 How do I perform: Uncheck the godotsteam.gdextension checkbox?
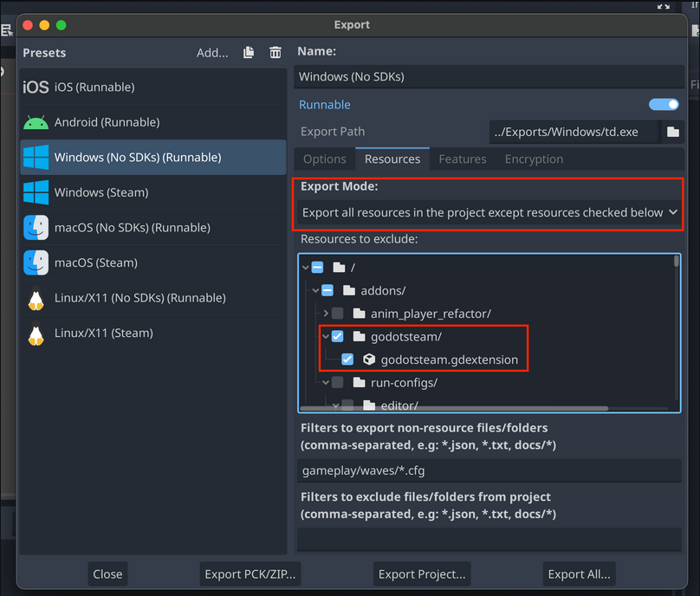coord(347,360)
